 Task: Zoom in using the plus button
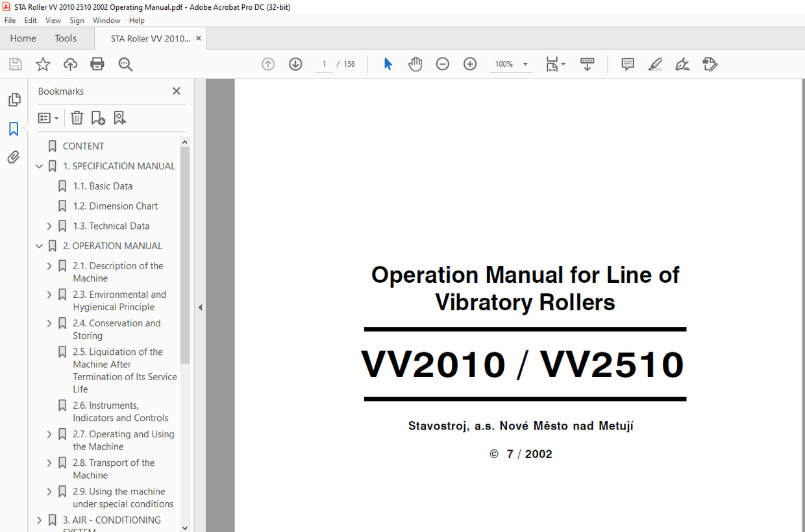pos(469,64)
